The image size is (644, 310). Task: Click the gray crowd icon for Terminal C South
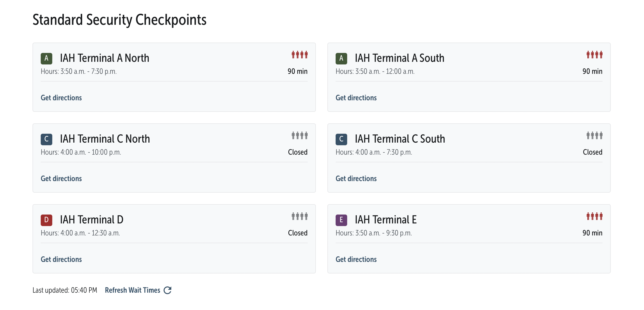[x=594, y=136]
